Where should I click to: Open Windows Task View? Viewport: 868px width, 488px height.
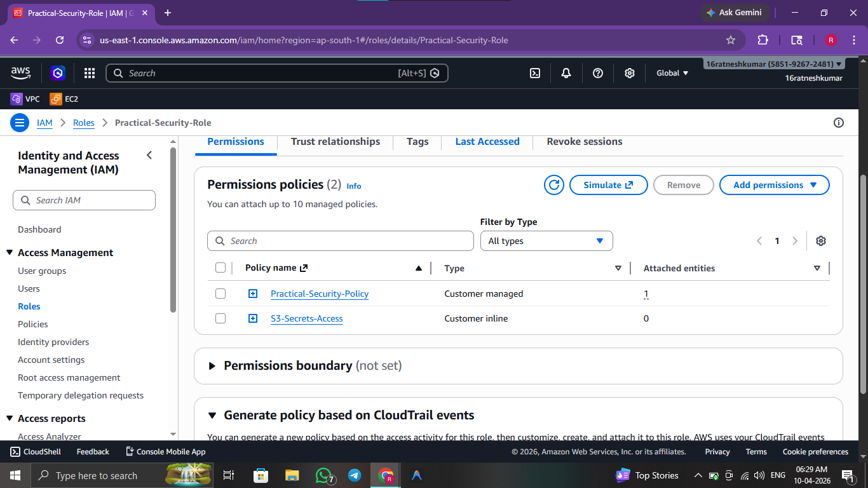(x=229, y=475)
